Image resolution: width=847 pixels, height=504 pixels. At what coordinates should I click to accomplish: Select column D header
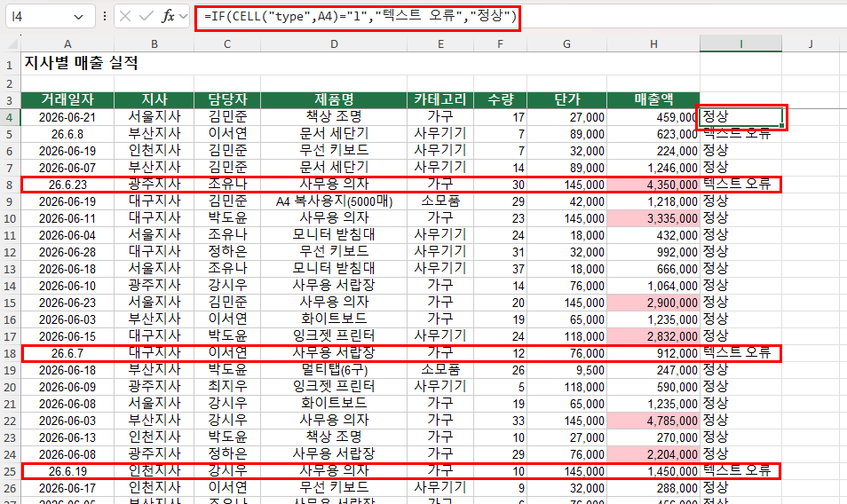coord(334,44)
